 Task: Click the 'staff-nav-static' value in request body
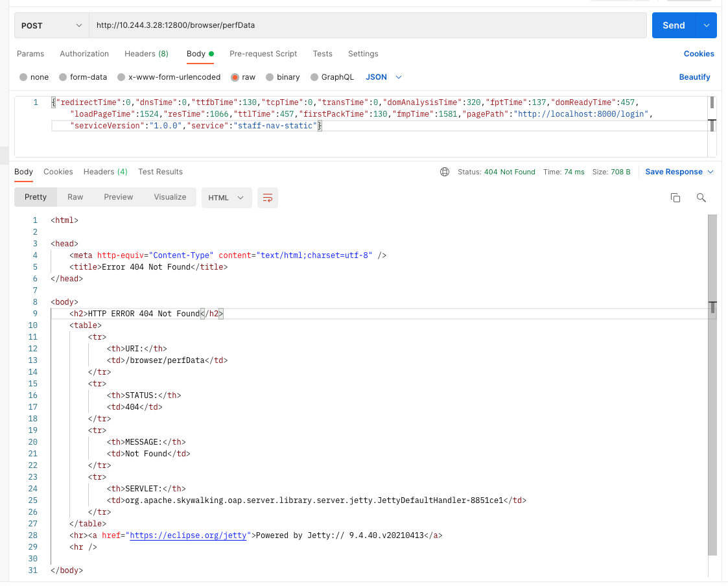(277, 126)
